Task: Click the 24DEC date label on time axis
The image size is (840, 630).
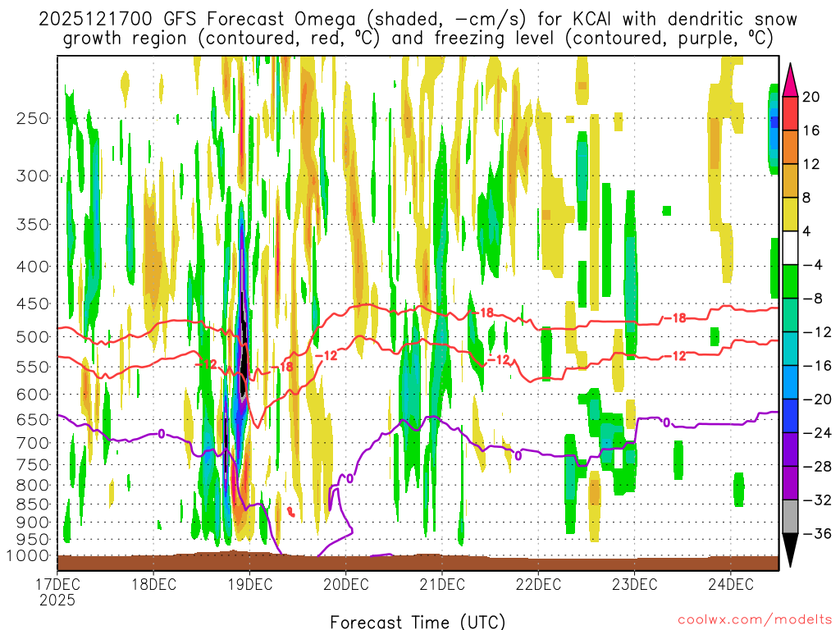Action: tap(731, 584)
